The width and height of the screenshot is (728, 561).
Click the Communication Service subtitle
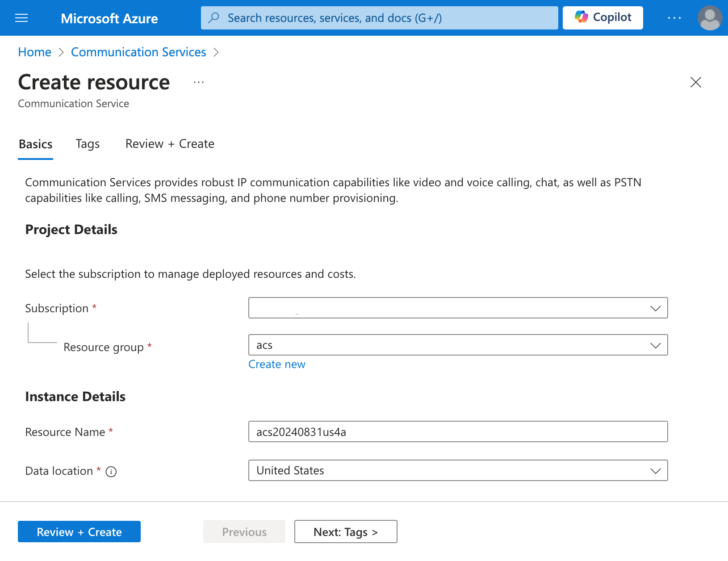(73, 104)
